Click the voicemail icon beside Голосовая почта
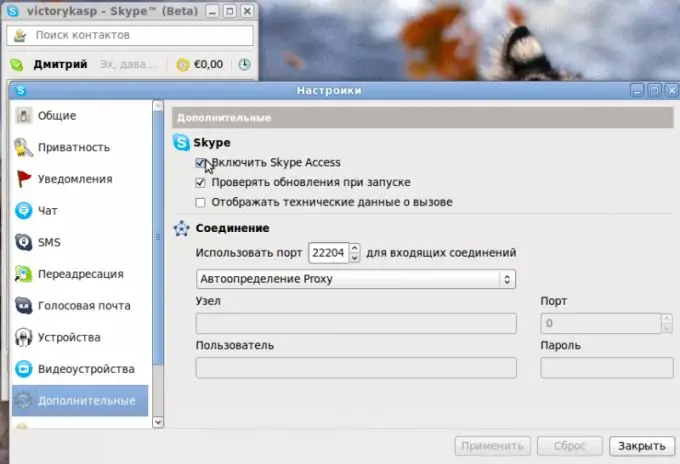 pyautogui.click(x=23, y=306)
